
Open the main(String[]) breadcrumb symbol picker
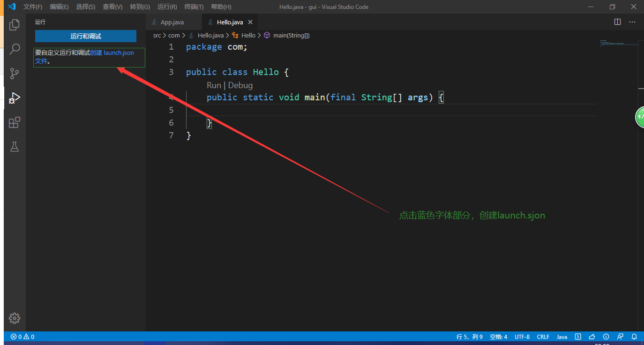tap(292, 35)
